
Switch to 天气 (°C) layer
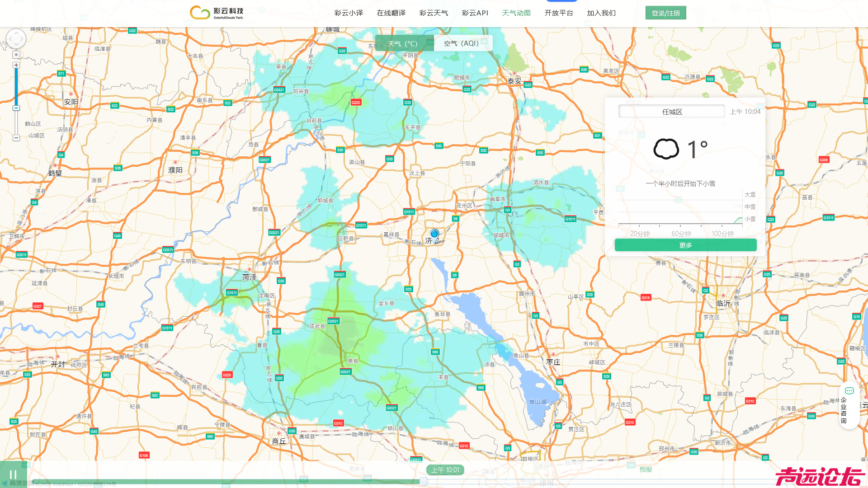403,43
